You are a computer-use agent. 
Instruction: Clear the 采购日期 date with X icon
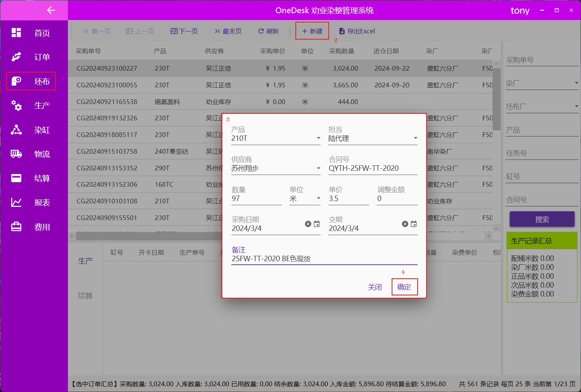pos(308,224)
